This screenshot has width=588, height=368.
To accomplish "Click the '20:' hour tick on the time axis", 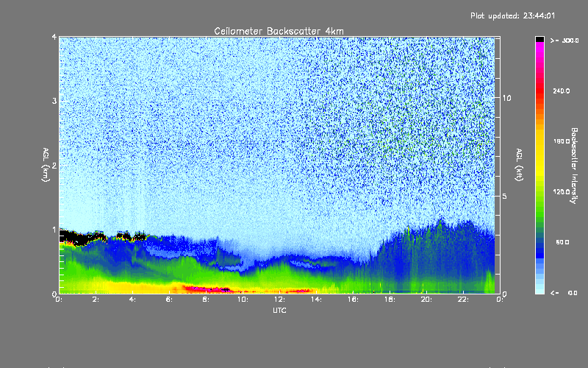I will click(x=426, y=300).
